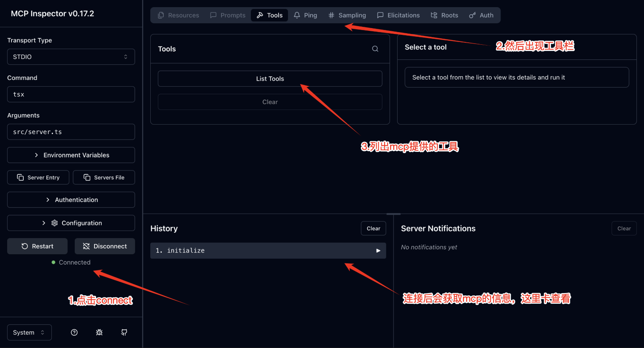This screenshot has height=348, width=644.
Task: Click Clear button under List Tools
Action: 270,102
